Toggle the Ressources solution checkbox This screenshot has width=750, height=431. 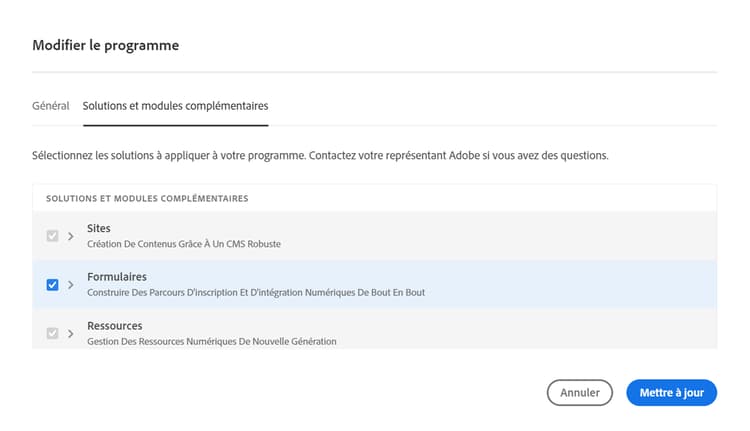pyautogui.click(x=53, y=333)
